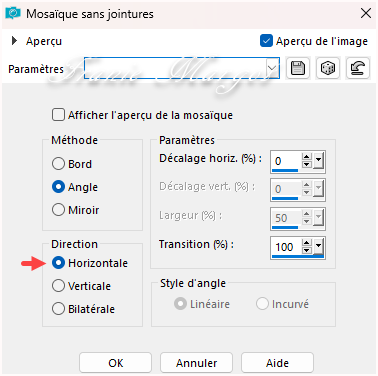
Task: Open the Décalage horiz. slider dropdown arrow
Action: tap(318, 160)
